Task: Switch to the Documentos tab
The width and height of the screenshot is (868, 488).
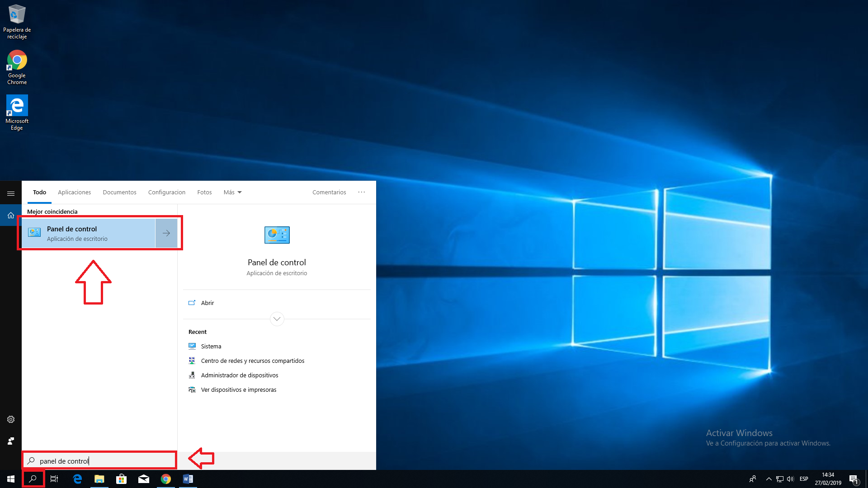Action: pyautogui.click(x=119, y=192)
